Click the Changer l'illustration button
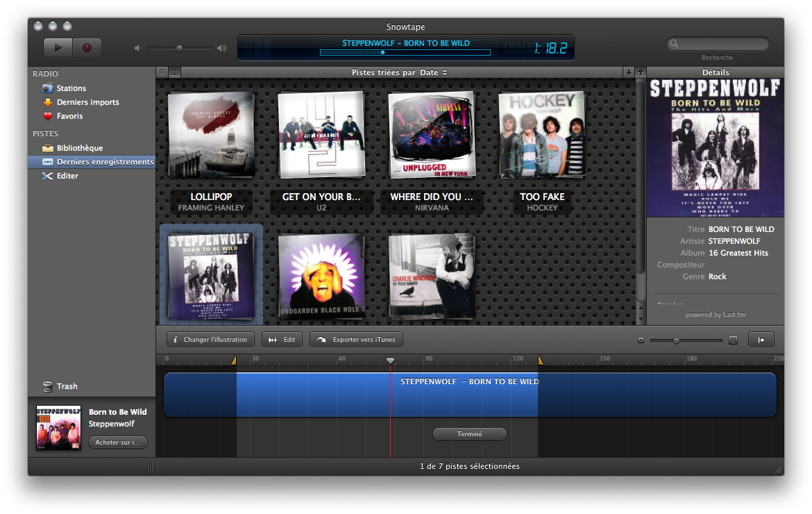 tap(210, 340)
